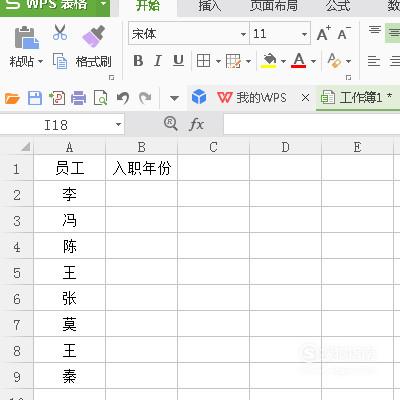Viewport: 400px width, 400px height.
Task: Expand the Paste options arrow
Action: click(40, 62)
